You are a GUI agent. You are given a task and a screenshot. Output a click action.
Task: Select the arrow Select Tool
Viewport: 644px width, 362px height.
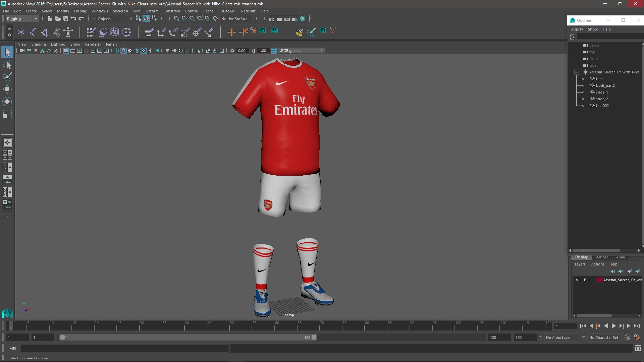pyautogui.click(x=7, y=52)
